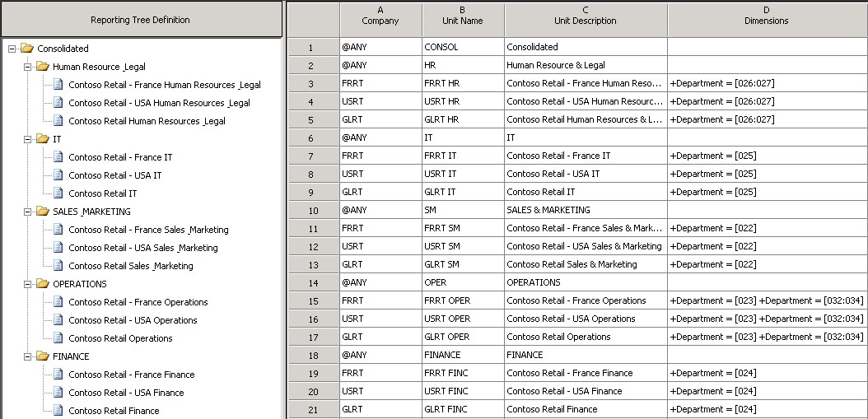Click document icon for Contoso Retail Human Resources _Legal

pos(58,121)
